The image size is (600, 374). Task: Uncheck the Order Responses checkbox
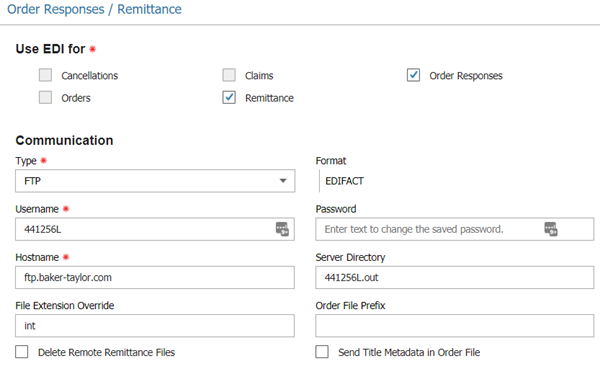413,75
